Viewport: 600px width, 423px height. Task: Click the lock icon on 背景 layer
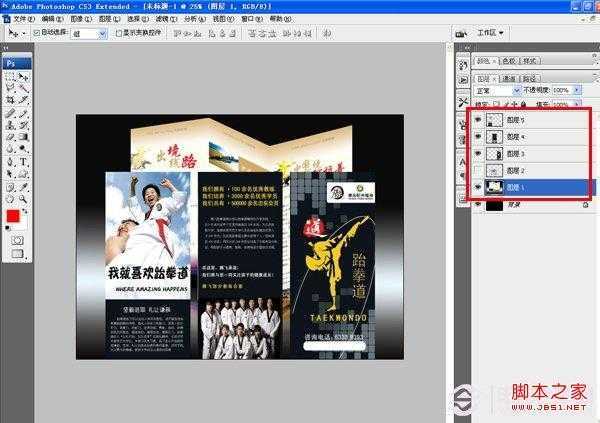585,205
